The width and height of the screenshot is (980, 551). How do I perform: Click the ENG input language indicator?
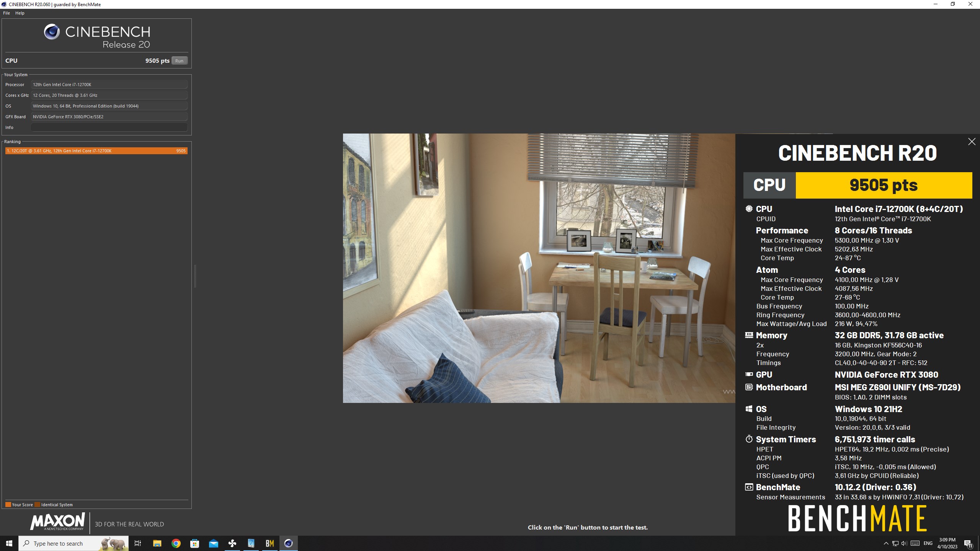point(928,543)
